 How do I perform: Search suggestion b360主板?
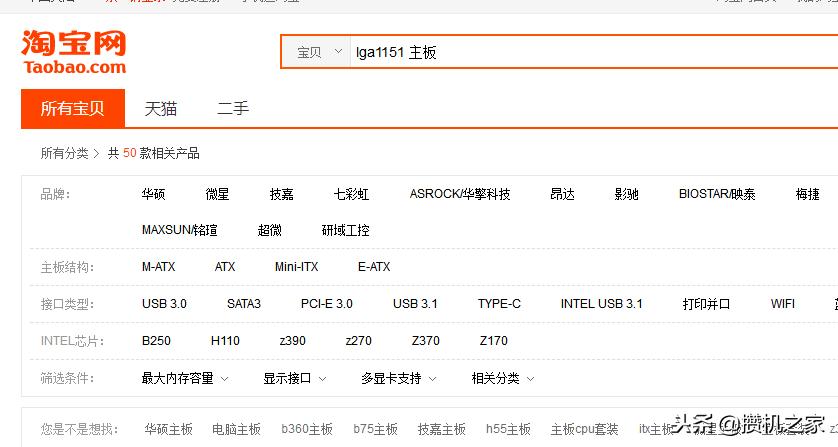pyautogui.click(x=307, y=429)
